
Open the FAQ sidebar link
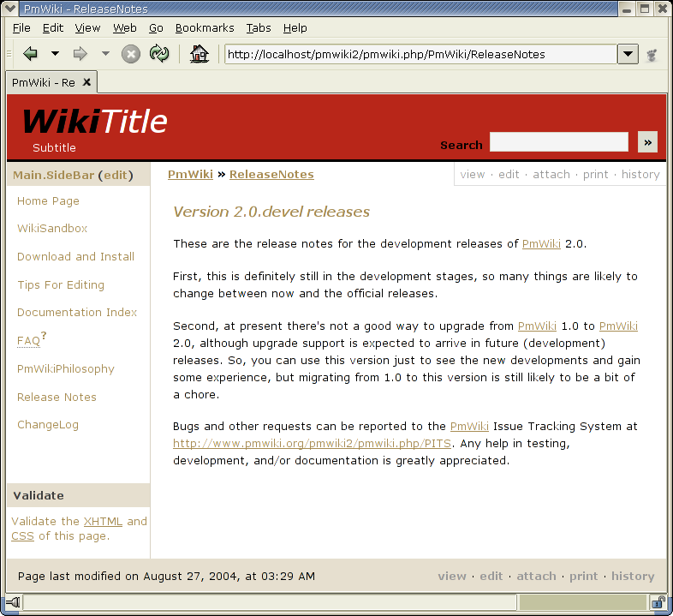pyautogui.click(x=28, y=341)
